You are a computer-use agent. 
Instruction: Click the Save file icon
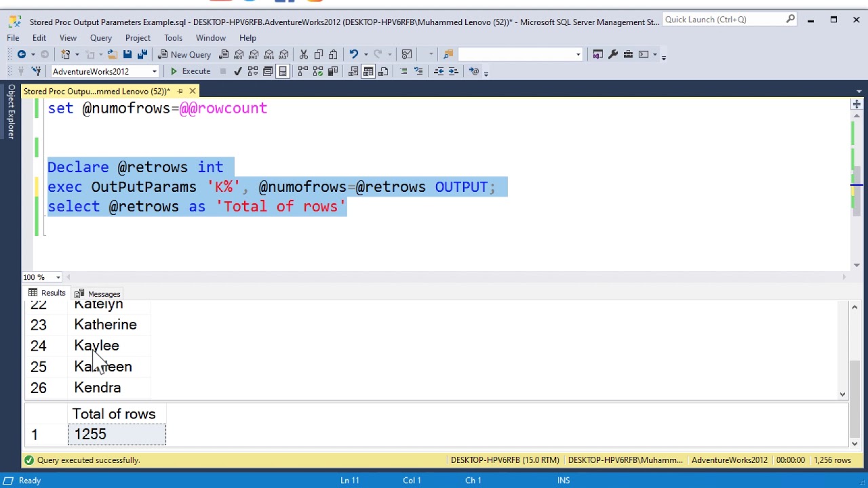coord(127,54)
